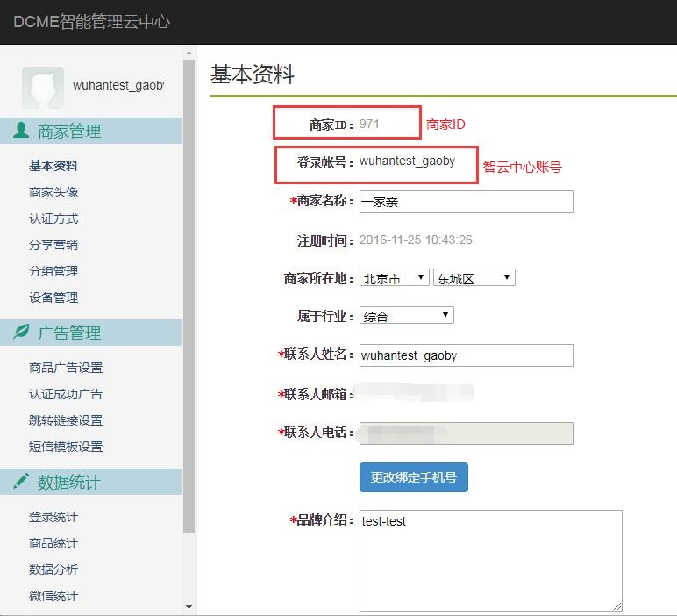Click inside the 品牌介绍 text area
This screenshot has width=677, height=616.
pyautogui.click(x=490, y=560)
